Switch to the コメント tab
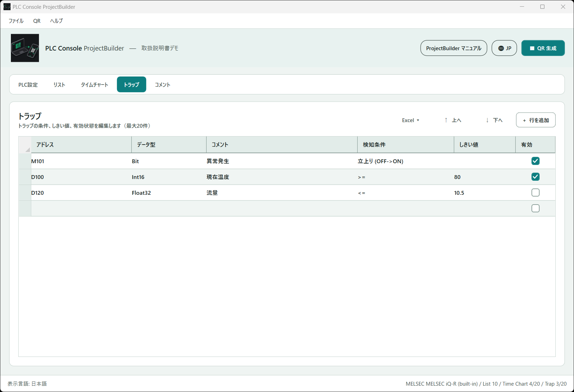574x392 pixels. click(x=163, y=85)
